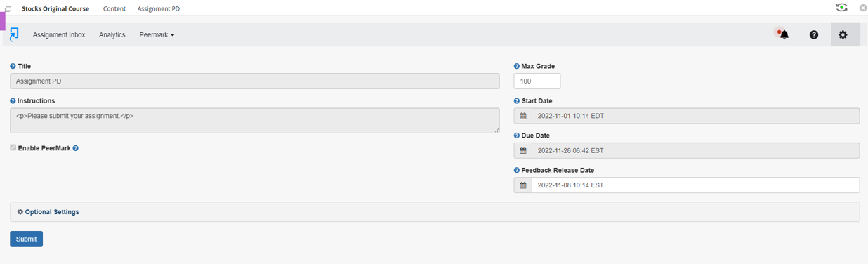Open the Start Date calendar icon
This screenshot has width=868, height=264.
[x=523, y=116]
